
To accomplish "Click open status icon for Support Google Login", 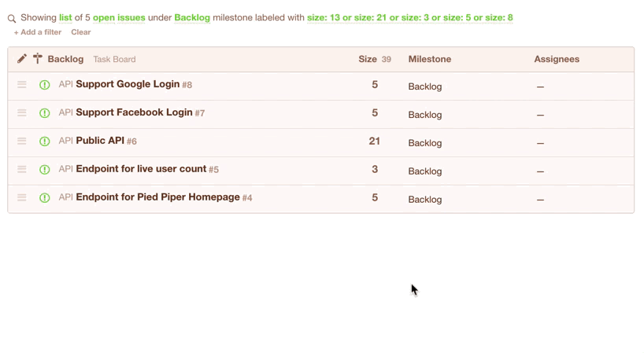I will [x=44, y=85].
